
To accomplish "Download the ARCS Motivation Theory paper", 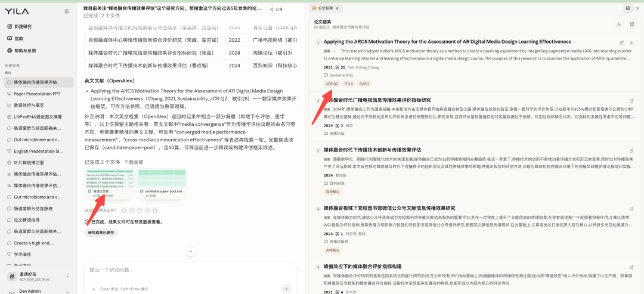I will coord(631,42).
